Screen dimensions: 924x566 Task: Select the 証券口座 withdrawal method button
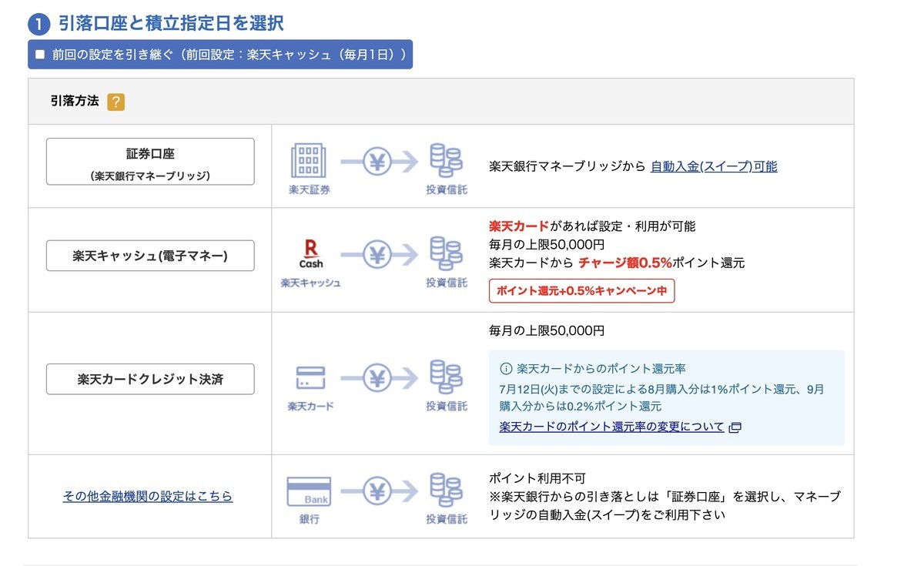[150, 162]
